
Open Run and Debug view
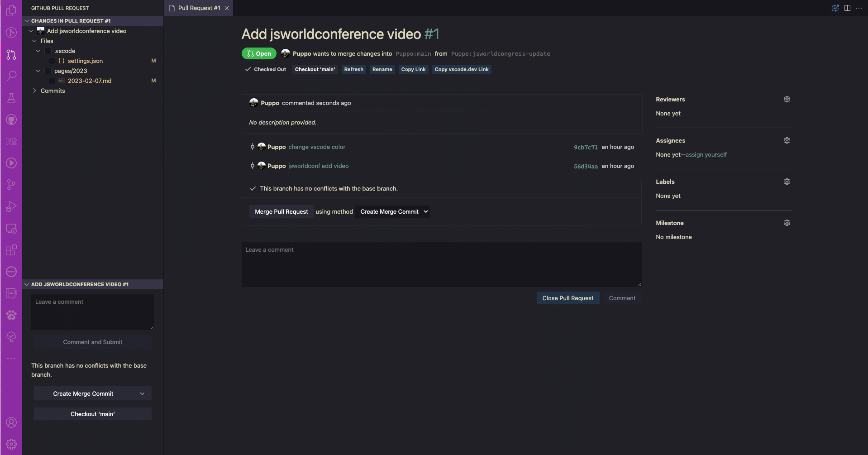point(11,206)
